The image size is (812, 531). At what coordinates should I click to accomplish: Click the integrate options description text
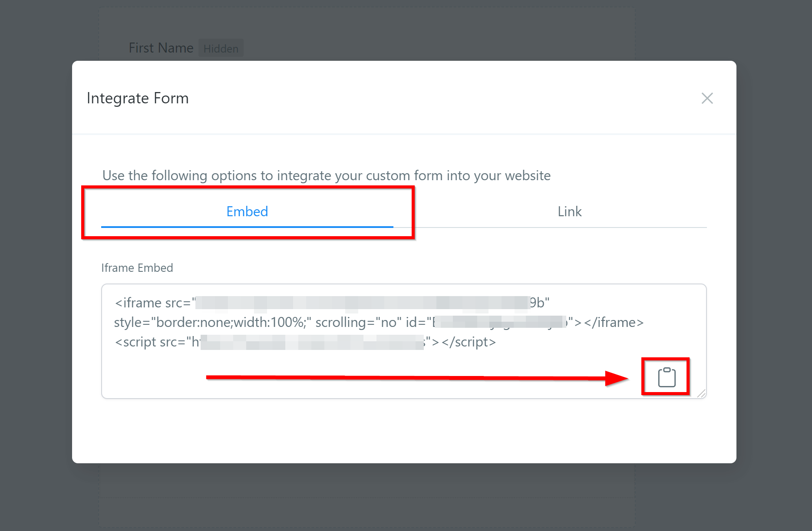coord(326,175)
